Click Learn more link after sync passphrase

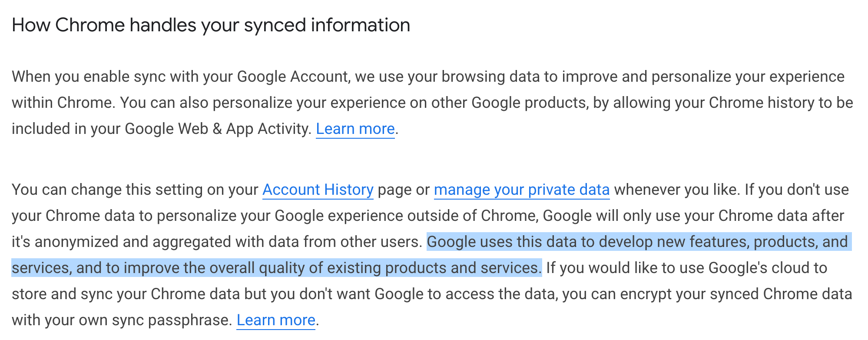275,320
